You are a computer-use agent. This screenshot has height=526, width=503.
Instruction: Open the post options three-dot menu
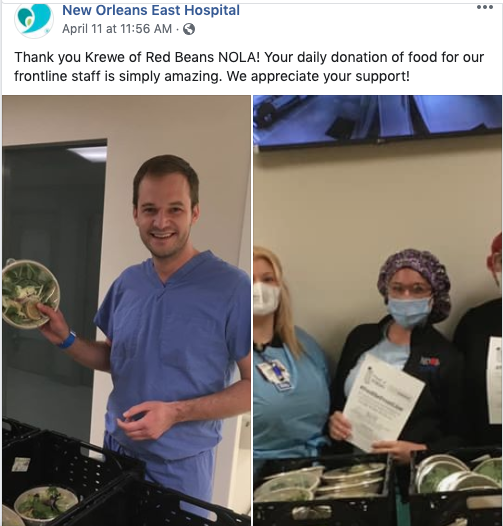coord(485,7)
